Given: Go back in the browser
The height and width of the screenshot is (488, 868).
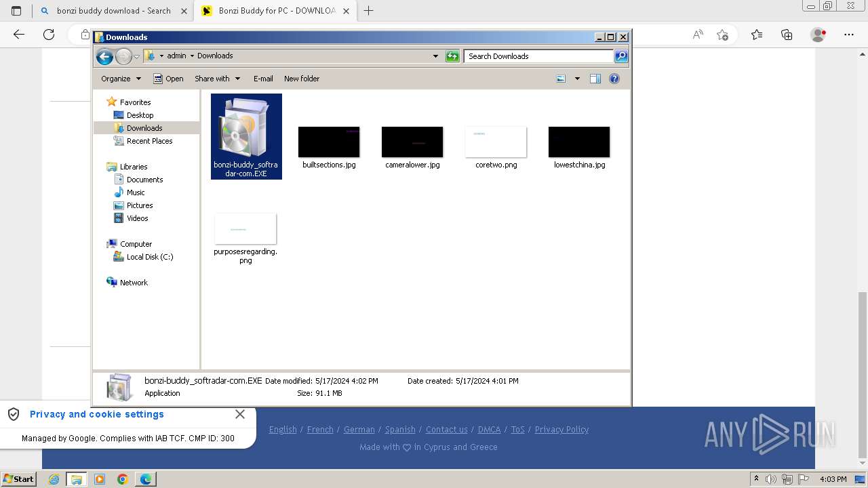Looking at the screenshot, I should pos(19,35).
